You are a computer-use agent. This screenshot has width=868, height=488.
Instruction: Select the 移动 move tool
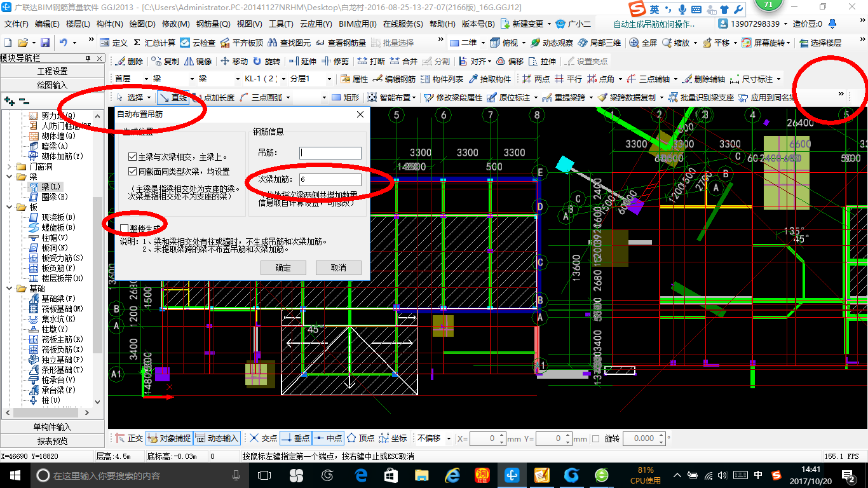(234, 61)
